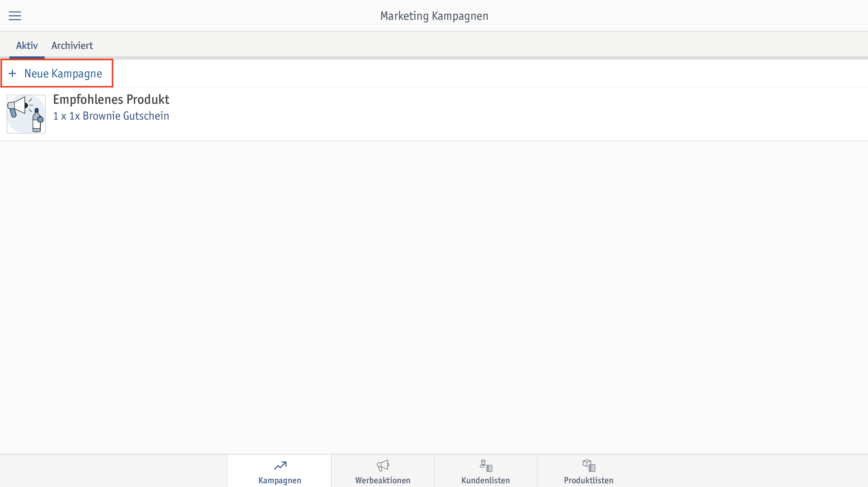Open the hamburger menu

click(15, 15)
